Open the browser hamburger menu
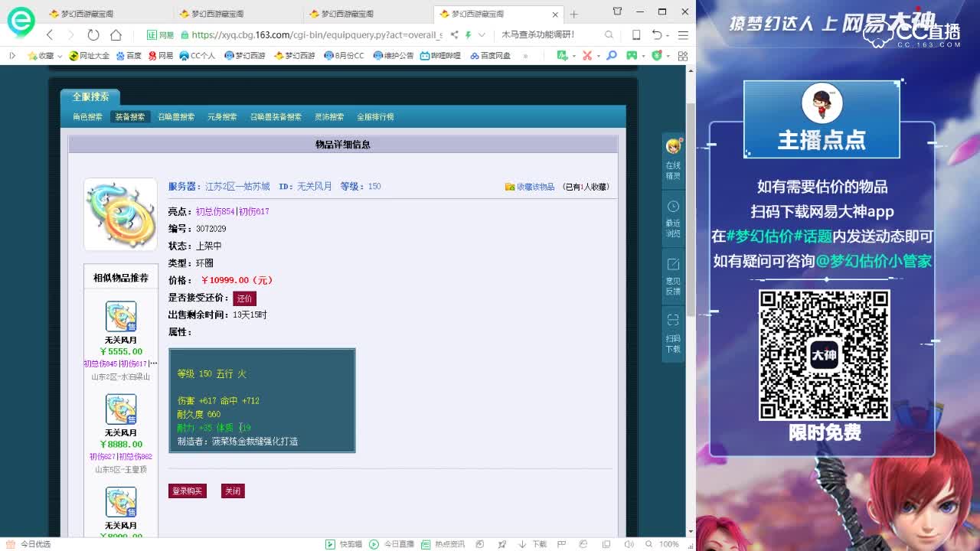Screen dimensions: 980x551 click(684, 34)
